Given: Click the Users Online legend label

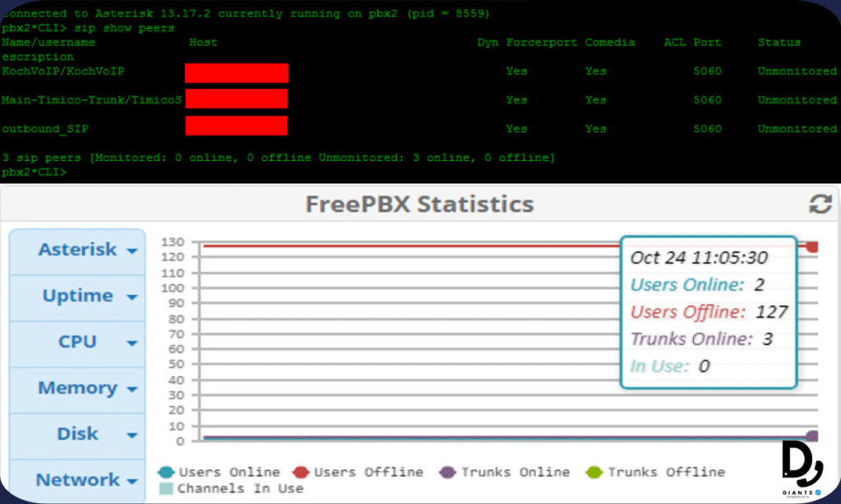Looking at the screenshot, I should click(x=229, y=472).
